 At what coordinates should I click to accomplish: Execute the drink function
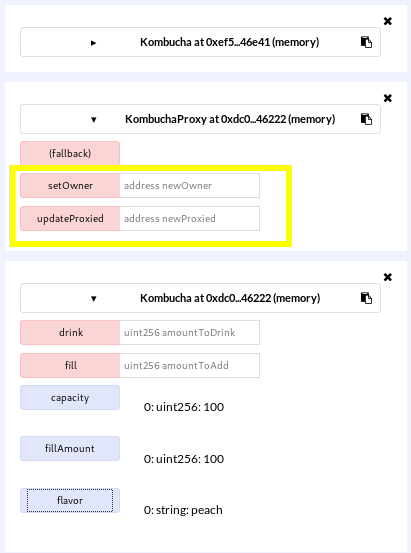point(70,332)
